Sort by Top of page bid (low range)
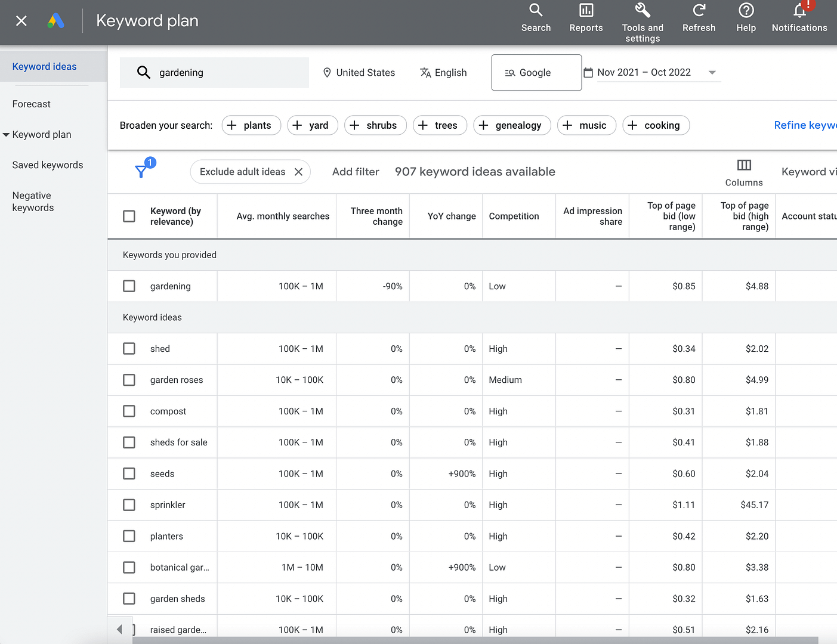 (x=671, y=216)
